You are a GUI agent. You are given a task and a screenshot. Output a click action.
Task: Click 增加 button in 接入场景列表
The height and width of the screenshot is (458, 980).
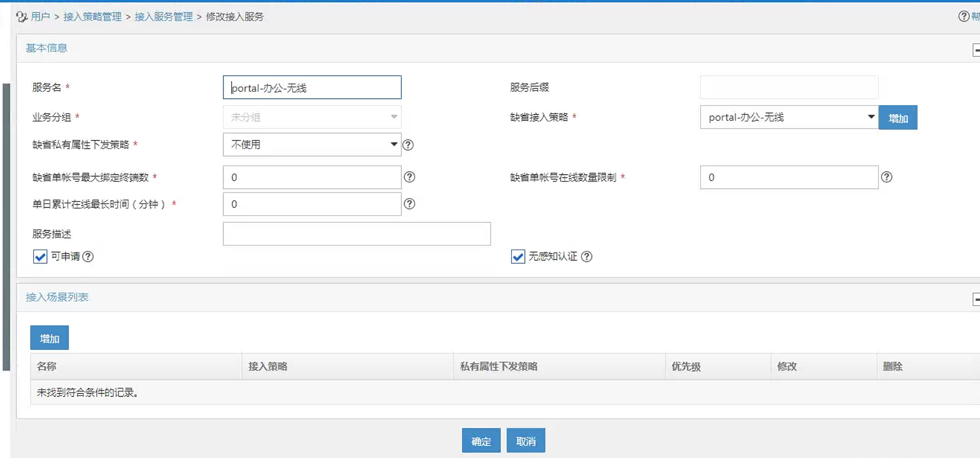tap(49, 338)
